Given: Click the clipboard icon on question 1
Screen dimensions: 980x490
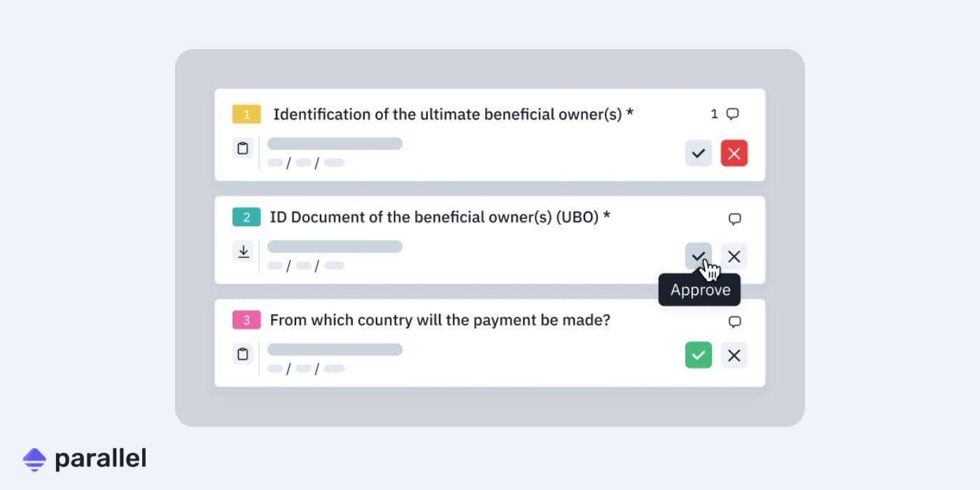Looking at the screenshot, I should 243,148.
